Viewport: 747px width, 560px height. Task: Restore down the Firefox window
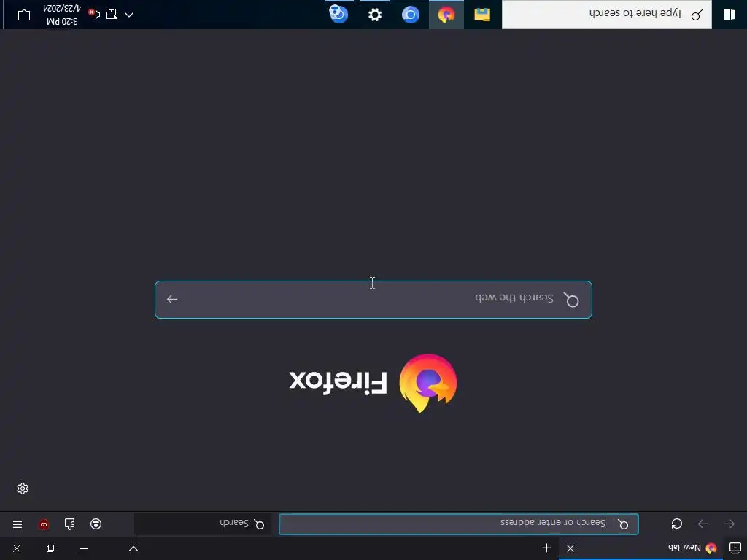pyautogui.click(x=50, y=548)
